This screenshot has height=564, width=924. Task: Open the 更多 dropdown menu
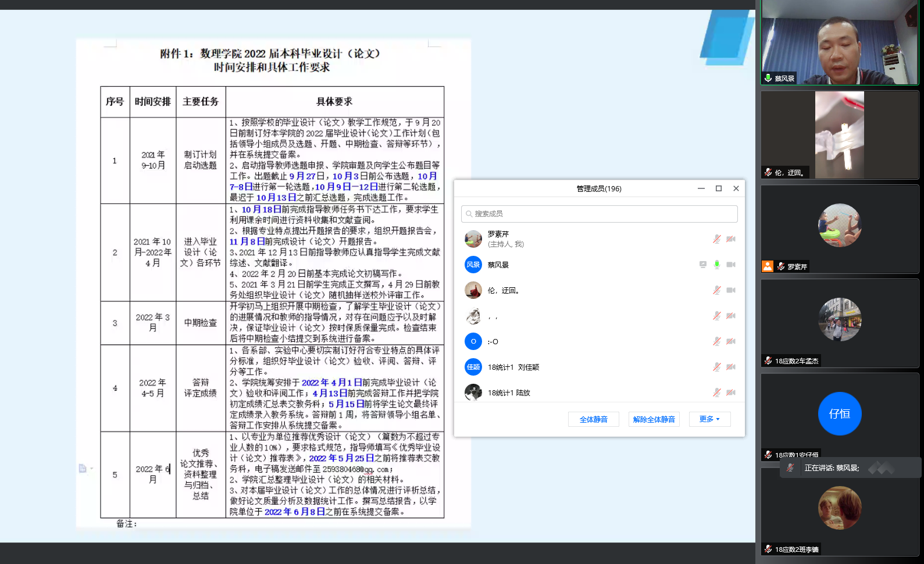coord(709,419)
